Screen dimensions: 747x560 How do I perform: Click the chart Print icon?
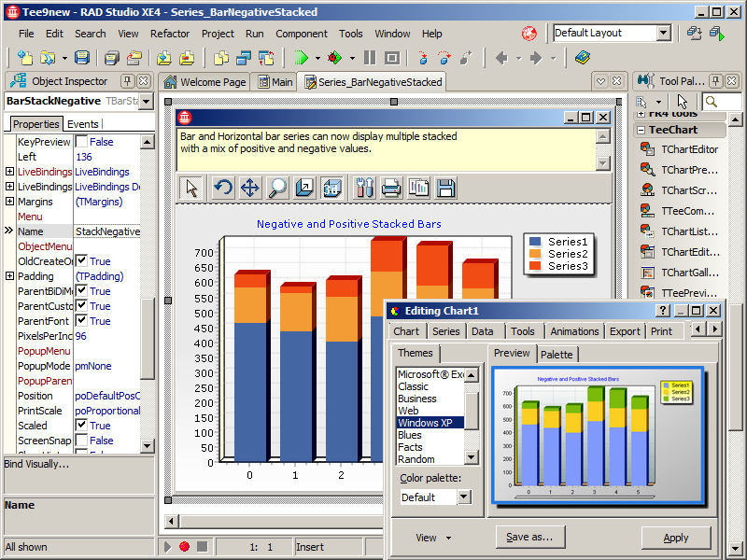(391, 189)
